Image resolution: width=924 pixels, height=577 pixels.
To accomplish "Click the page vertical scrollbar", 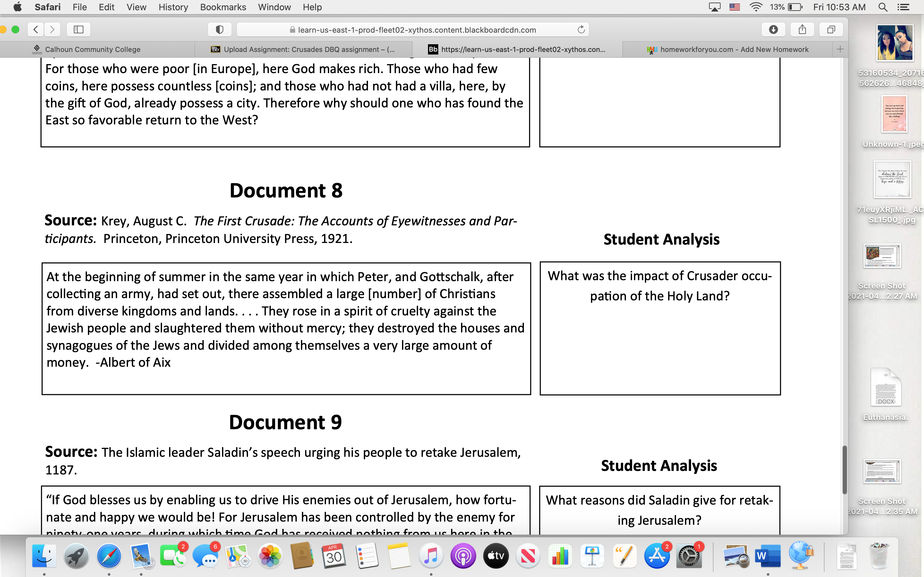I will (x=844, y=469).
